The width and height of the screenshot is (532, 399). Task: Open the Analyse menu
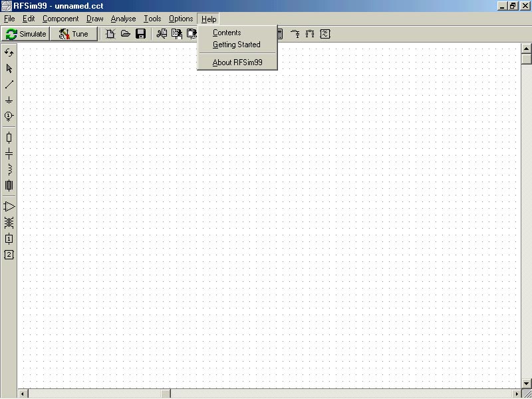pos(124,19)
